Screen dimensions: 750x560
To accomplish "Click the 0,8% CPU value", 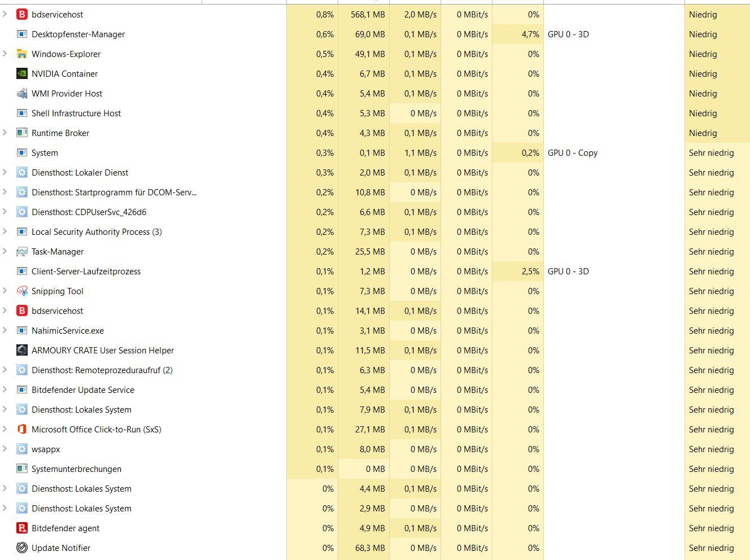I will pos(325,15).
